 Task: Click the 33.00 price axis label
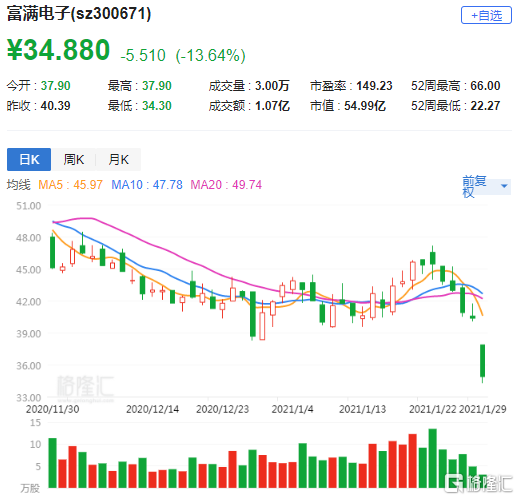29,397
